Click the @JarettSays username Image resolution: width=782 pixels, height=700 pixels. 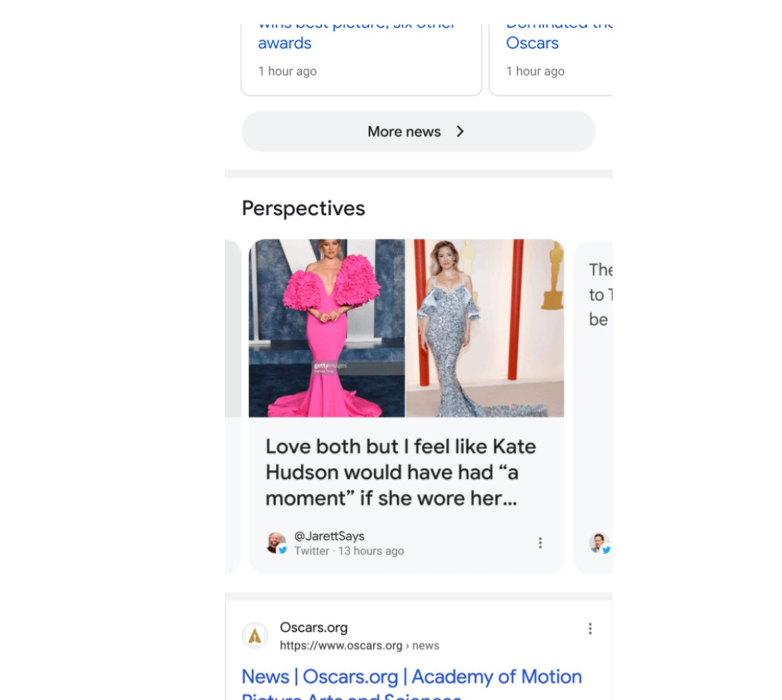329,536
